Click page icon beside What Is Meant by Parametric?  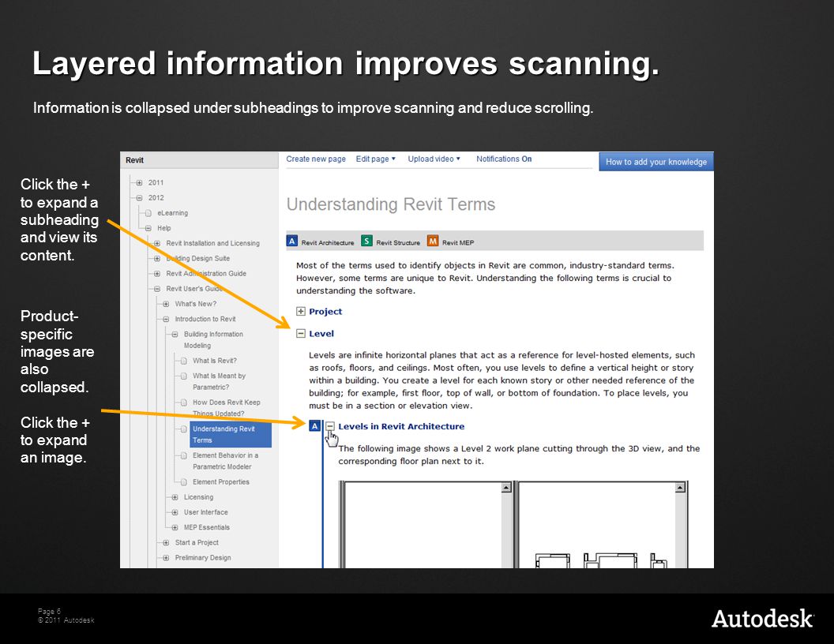click(x=183, y=376)
